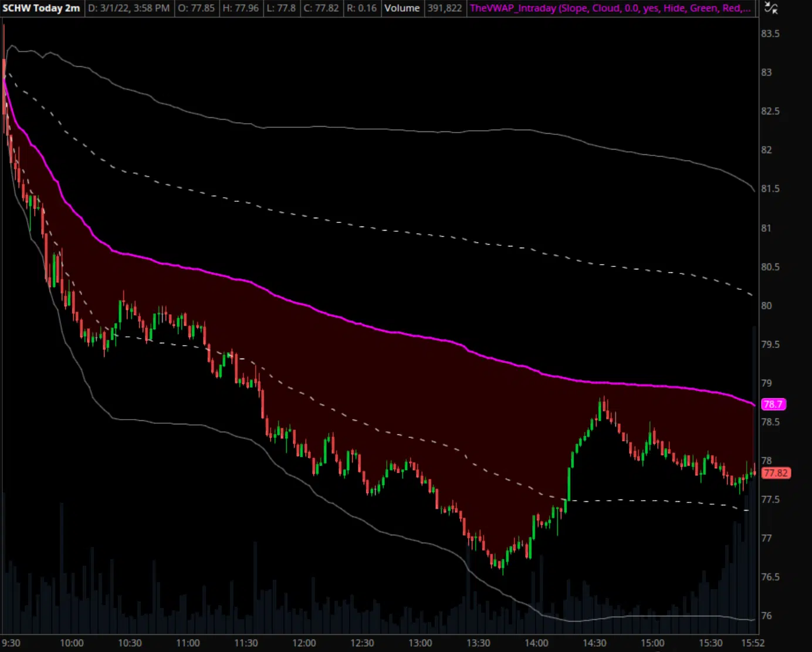Open the TheVWAP_Intraday study label
Screen dimensions: 812x652
click(610, 8)
